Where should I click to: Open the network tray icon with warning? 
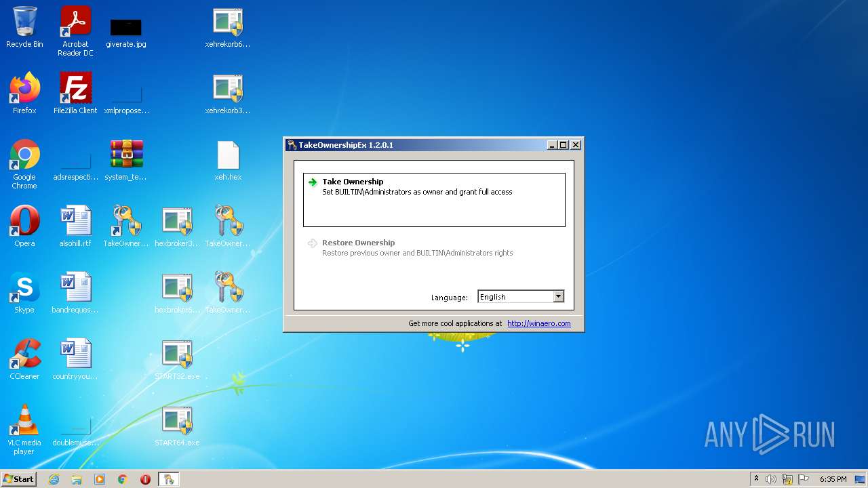[787, 479]
